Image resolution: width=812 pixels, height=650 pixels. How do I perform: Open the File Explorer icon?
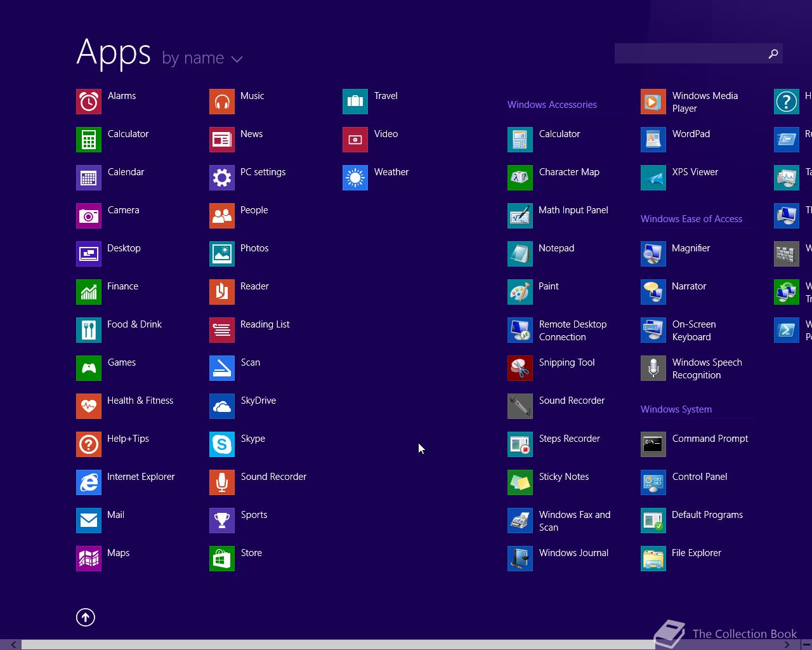[653, 559]
